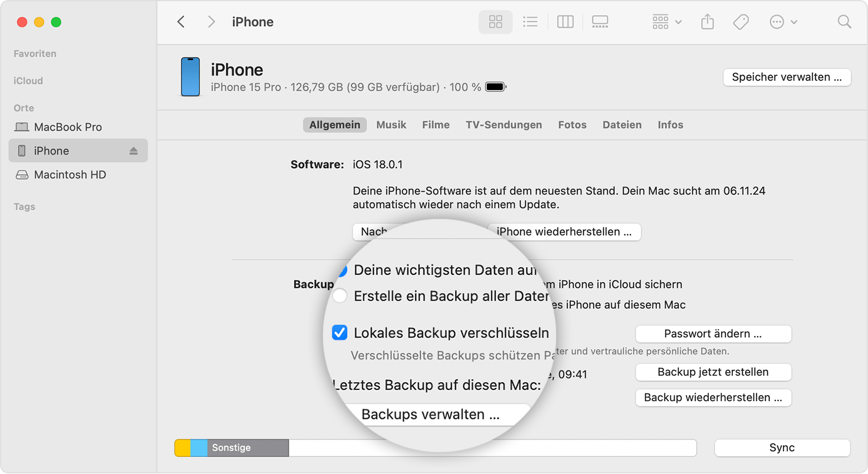Screen dimensions: 868x474
Task: Switch to list view
Action: [530, 22]
